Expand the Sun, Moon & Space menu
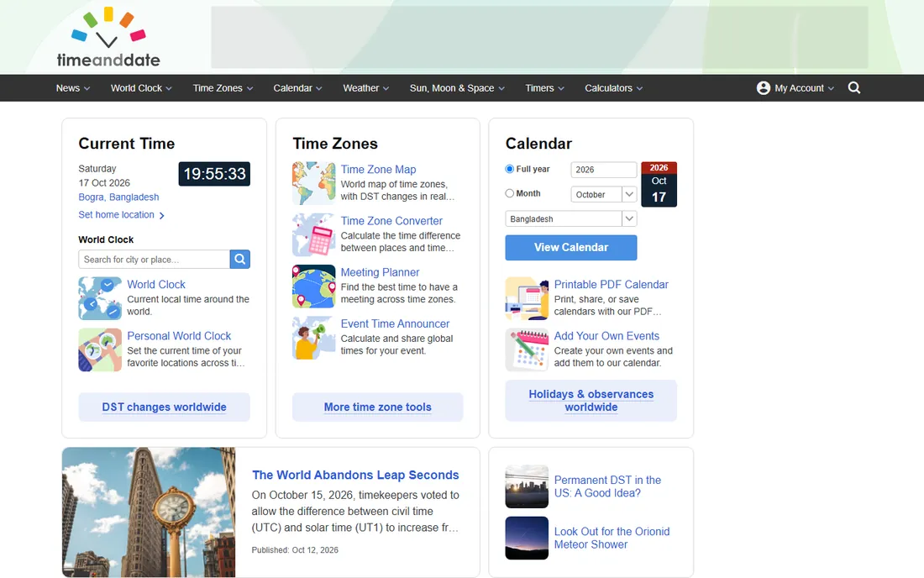Viewport: 924px width, 578px height. pos(457,87)
